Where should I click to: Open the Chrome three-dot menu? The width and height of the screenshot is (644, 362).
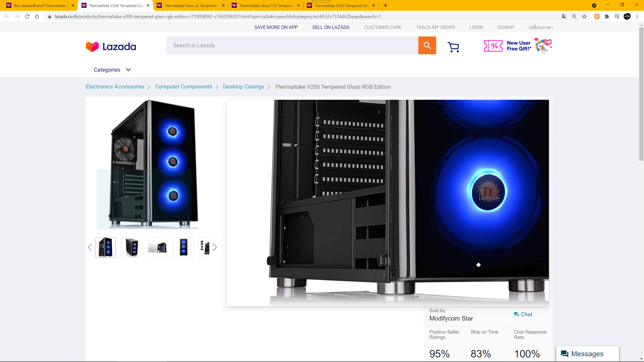pos(637,16)
